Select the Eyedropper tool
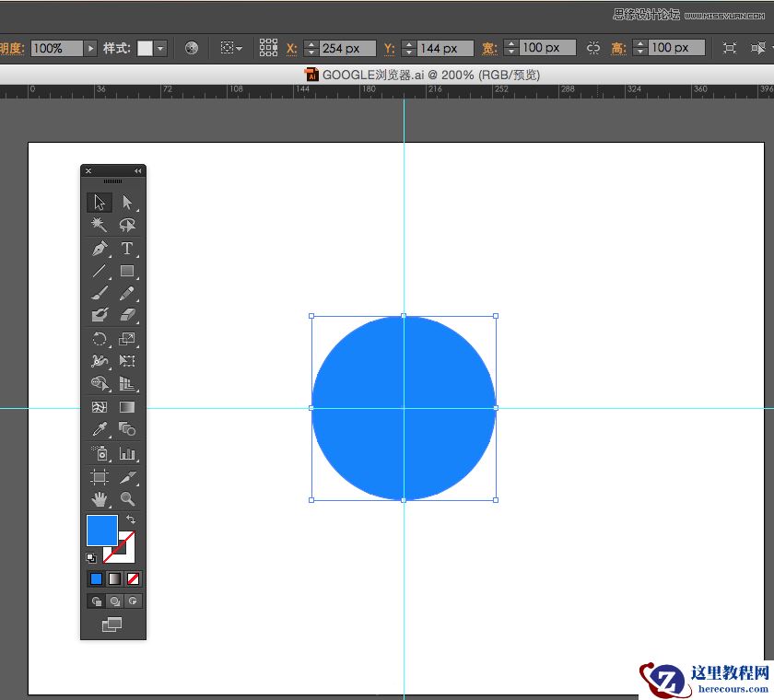Image resolution: width=774 pixels, height=700 pixels. click(98, 429)
